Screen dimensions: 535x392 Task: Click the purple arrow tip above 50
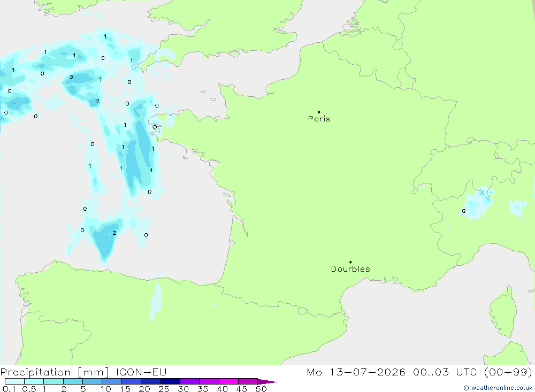coord(267,382)
